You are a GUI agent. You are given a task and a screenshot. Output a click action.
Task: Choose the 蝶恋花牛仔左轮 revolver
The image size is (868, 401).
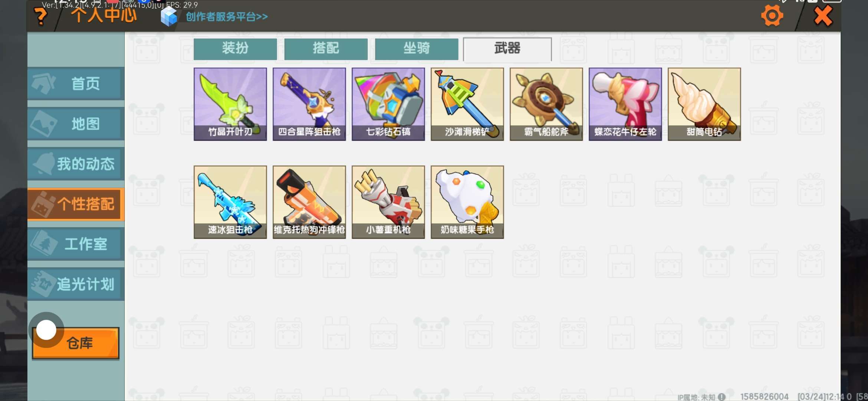625,104
